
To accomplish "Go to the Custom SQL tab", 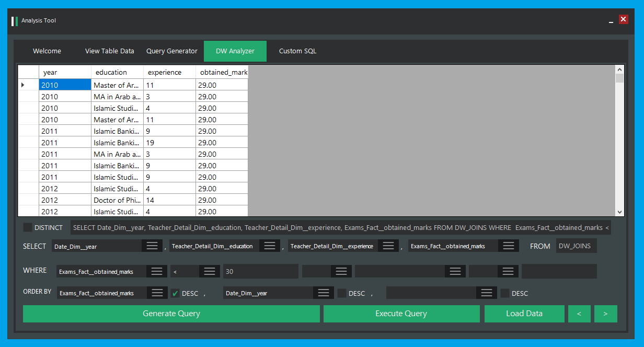I will pyautogui.click(x=298, y=51).
